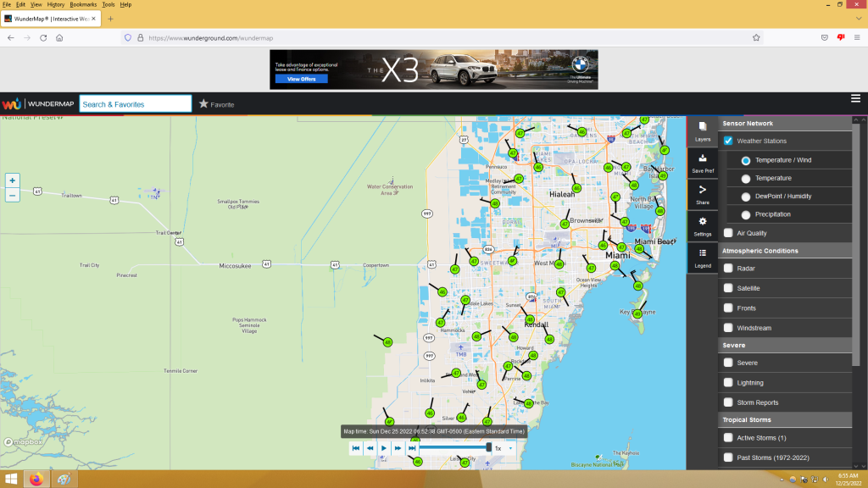
Task: Uncheck Weather Stations layer
Action: point(728,141)
